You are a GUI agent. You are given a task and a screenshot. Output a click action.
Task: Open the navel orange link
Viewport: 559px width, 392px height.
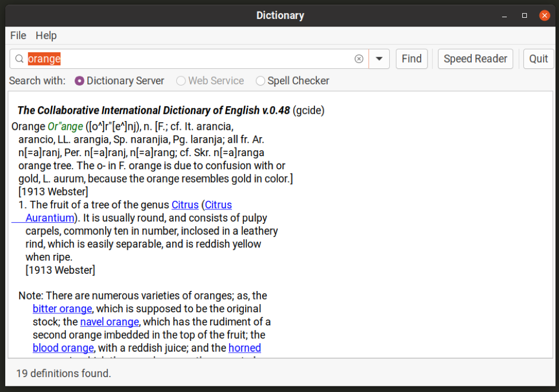(x=109, y=322)
